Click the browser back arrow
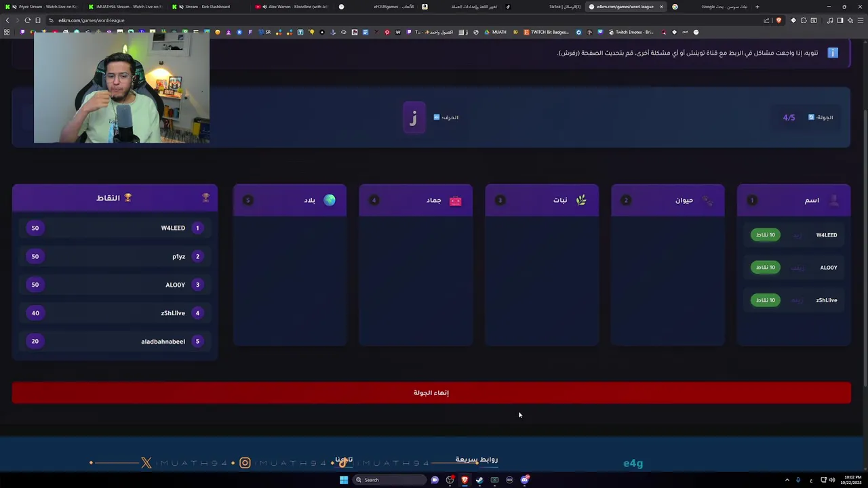Viewport: 868px width, 488px height. coord(7,20)
